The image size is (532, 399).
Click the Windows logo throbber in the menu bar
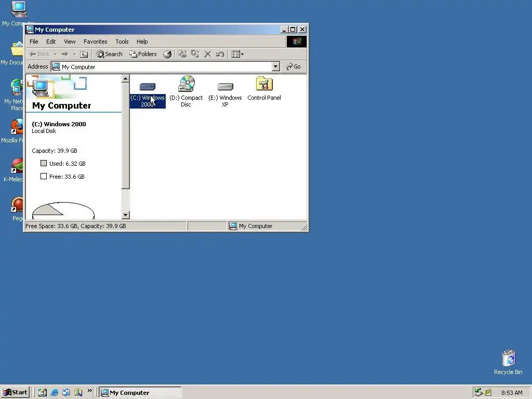point(297,42)
